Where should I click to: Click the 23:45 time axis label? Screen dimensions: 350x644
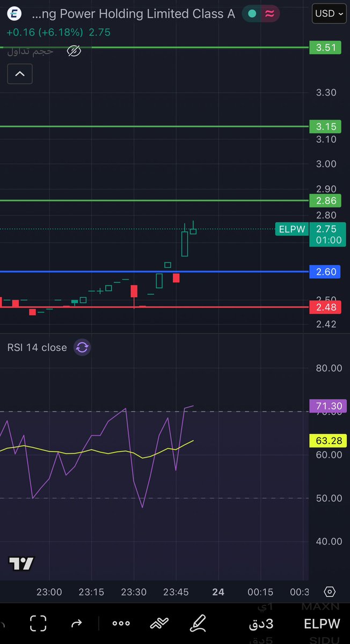pos(176,592)
